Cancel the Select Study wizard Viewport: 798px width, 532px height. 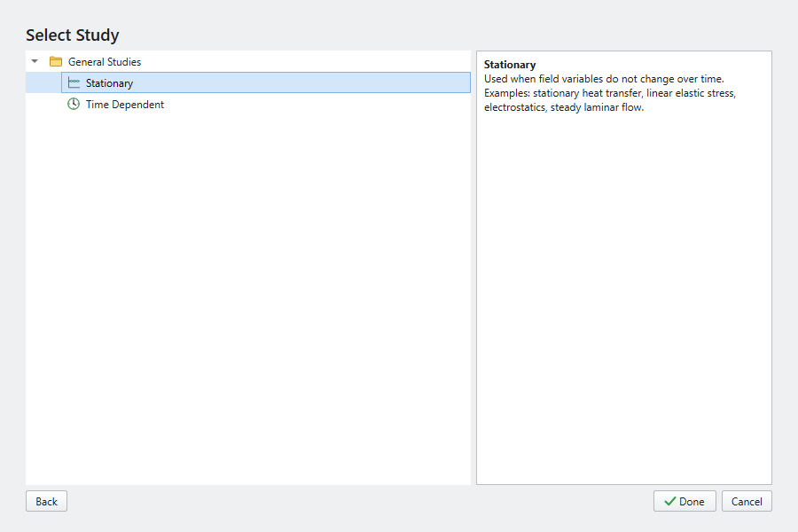(747, 501)
